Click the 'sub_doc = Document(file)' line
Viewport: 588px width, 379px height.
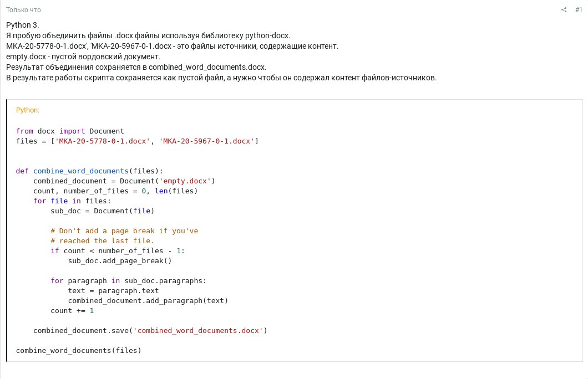click(103, 211)
